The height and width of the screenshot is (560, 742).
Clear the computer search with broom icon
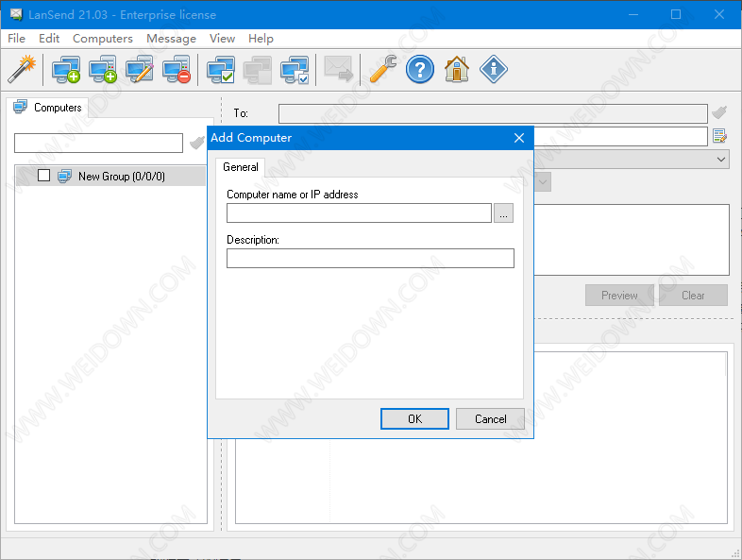click(197, 143)
